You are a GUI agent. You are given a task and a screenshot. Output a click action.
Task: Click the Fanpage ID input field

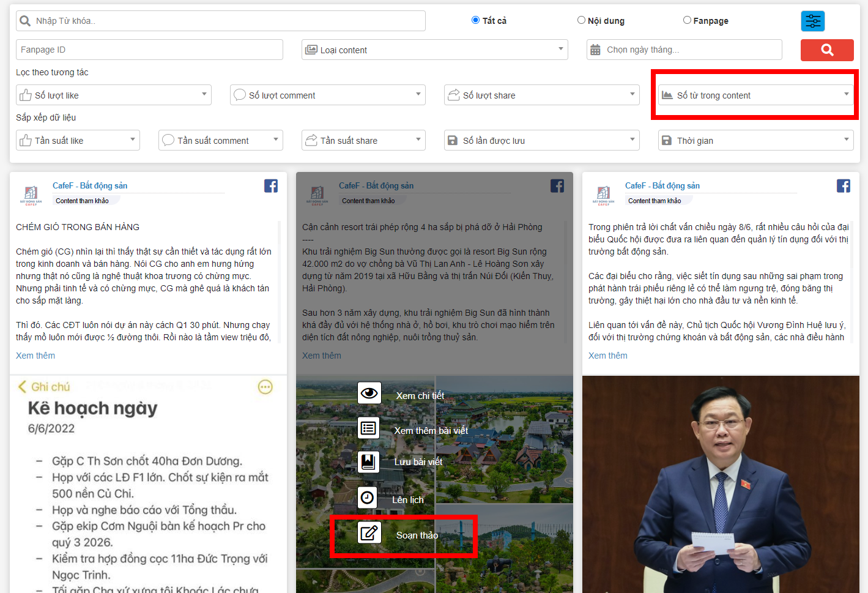click(x=149, y=50)
